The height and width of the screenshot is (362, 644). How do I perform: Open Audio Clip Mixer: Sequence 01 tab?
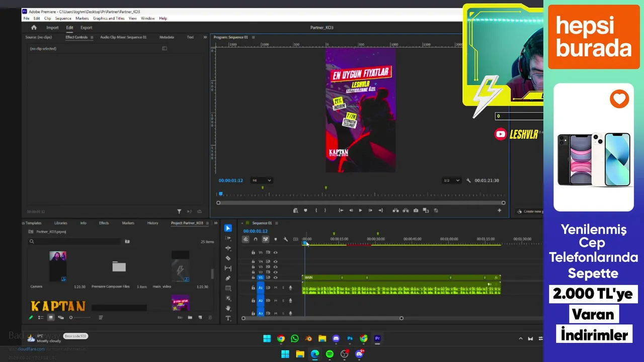[123, 37]
